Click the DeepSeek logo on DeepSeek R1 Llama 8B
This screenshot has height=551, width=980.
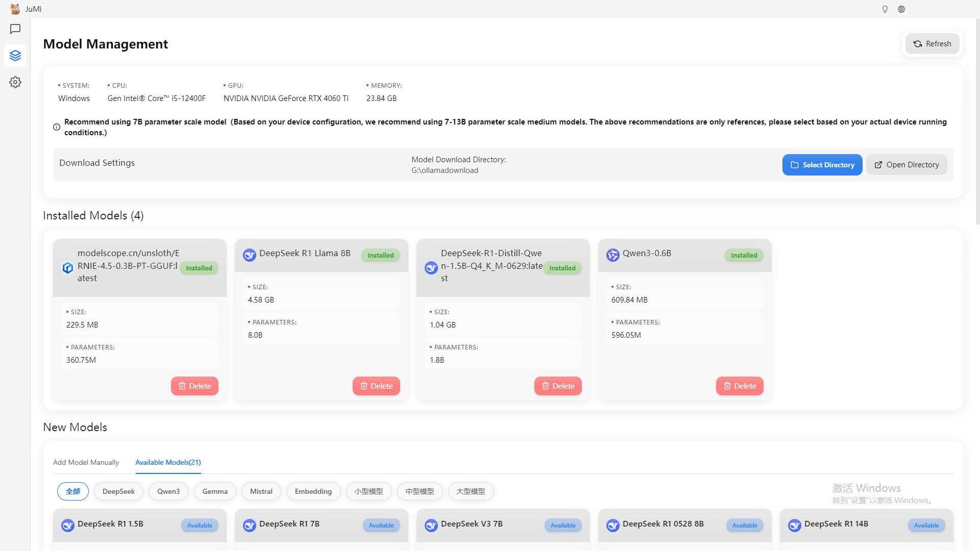tap(249, 255)
